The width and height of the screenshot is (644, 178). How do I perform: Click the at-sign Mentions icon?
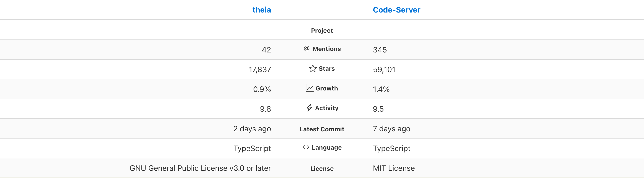306,49
